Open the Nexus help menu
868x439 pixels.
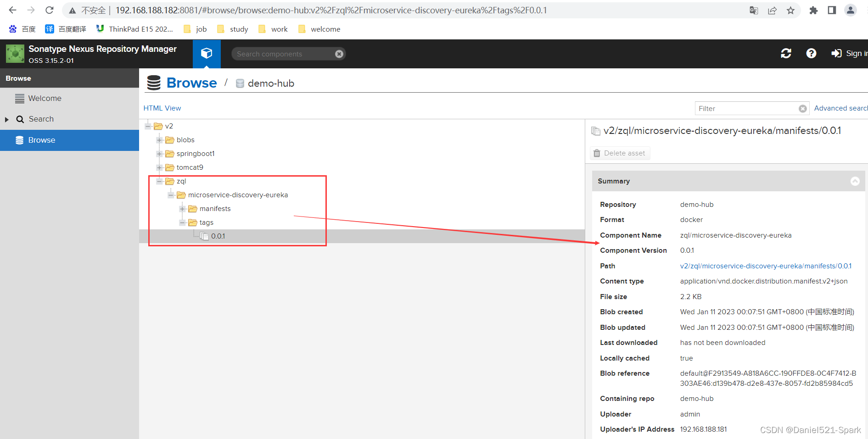[x=811, y=54]
